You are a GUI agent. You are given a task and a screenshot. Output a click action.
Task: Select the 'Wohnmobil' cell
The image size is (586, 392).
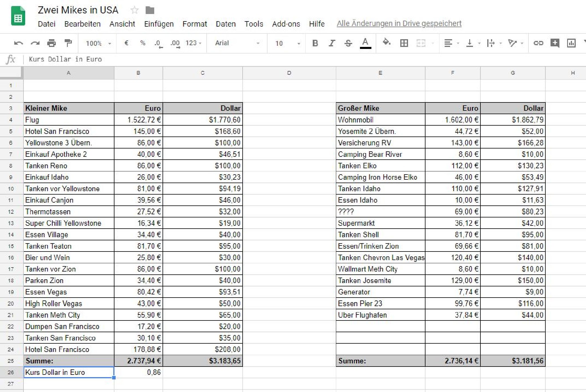(x=381, y=120)
